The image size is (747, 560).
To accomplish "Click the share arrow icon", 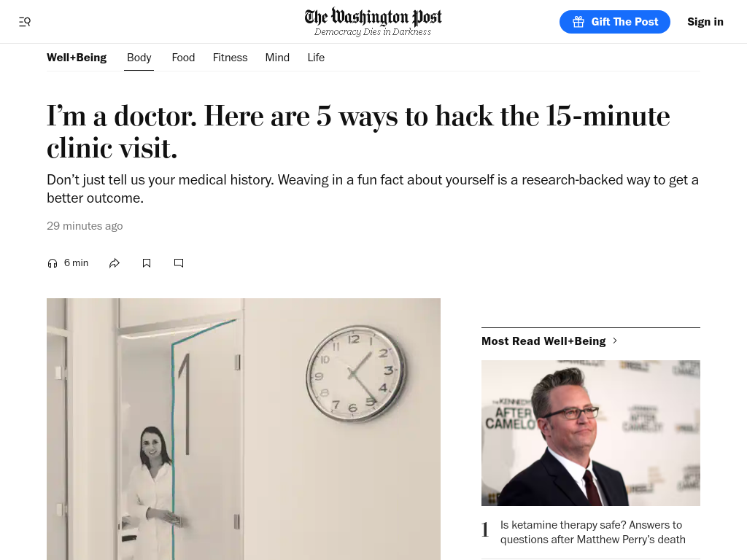I will pyautogui.click(x=115, y=263).
